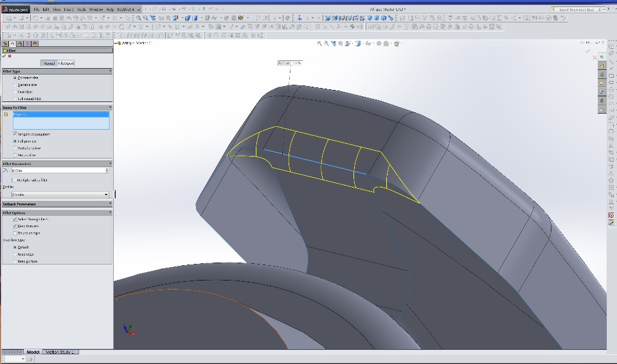The width and height of the screenshot is (617, 364).
Task: Switch to the FilletXpert button
Action: click(x=67, y=63)
